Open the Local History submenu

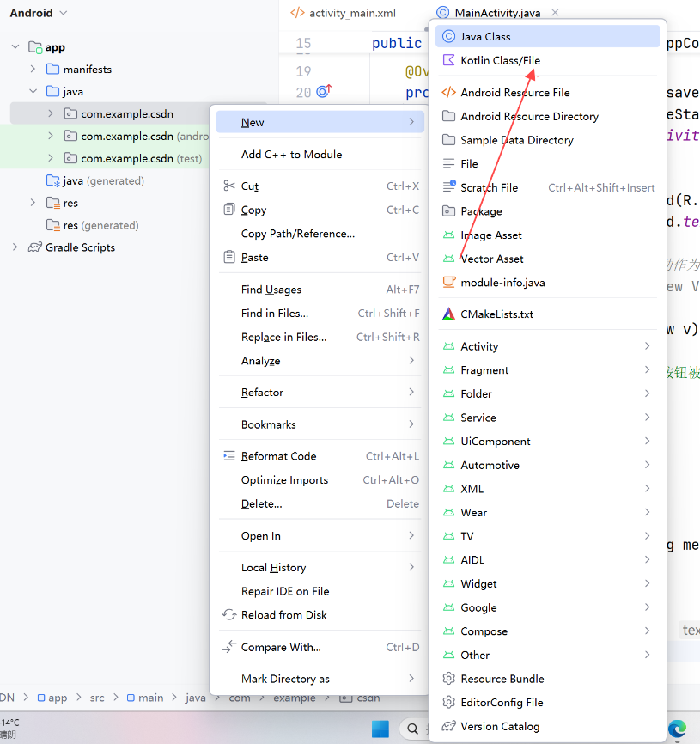320,568
